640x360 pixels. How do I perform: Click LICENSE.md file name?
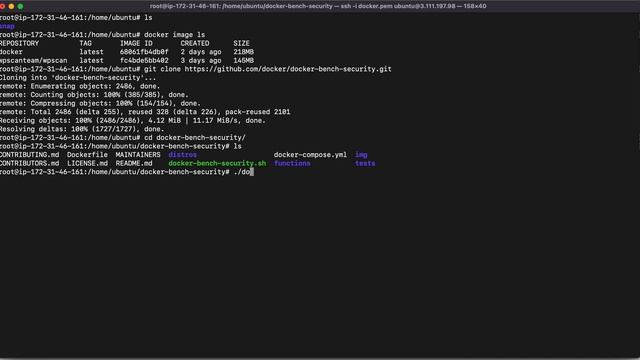tap(87, 163)
